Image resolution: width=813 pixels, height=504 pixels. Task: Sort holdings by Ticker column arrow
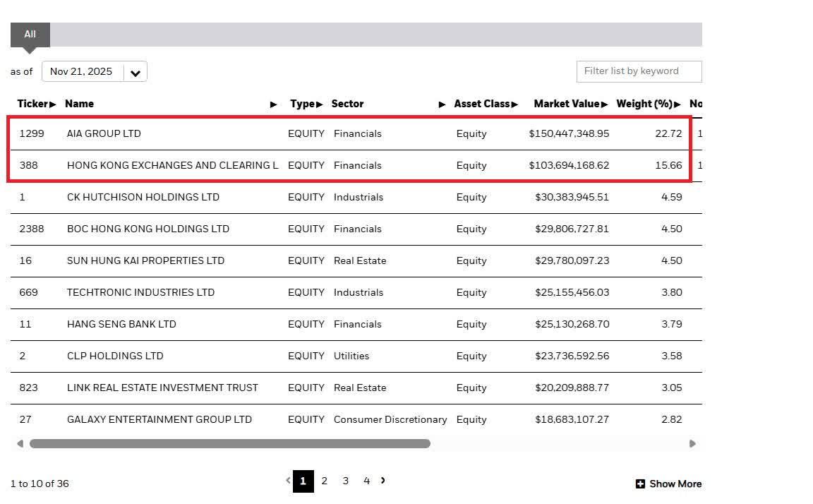(x=53, y=104)
